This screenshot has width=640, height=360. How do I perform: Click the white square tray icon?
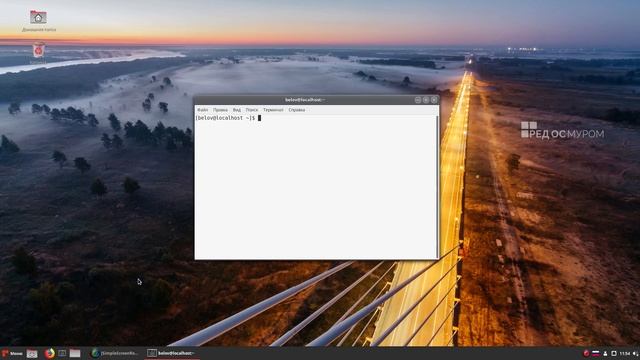[613, 353]
